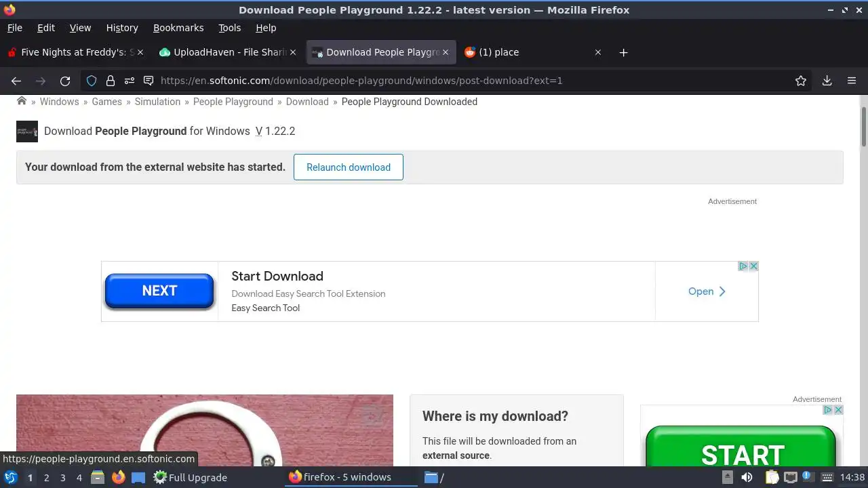Close the Five Nights at Freddy's tab
Image resolution: width=868 pixels, height=488 pixels.
pos(140,52)
